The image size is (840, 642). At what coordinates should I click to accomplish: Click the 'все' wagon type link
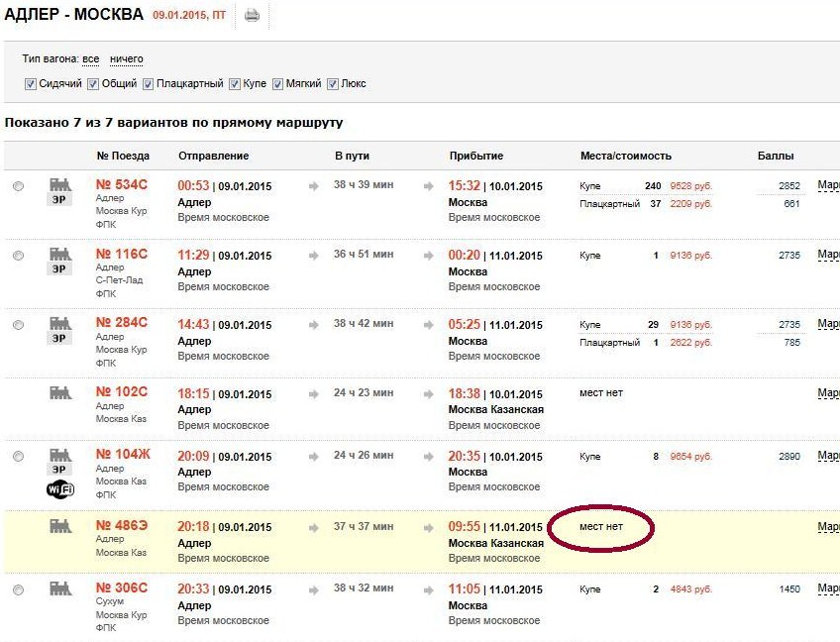click(x=90, y=59)
